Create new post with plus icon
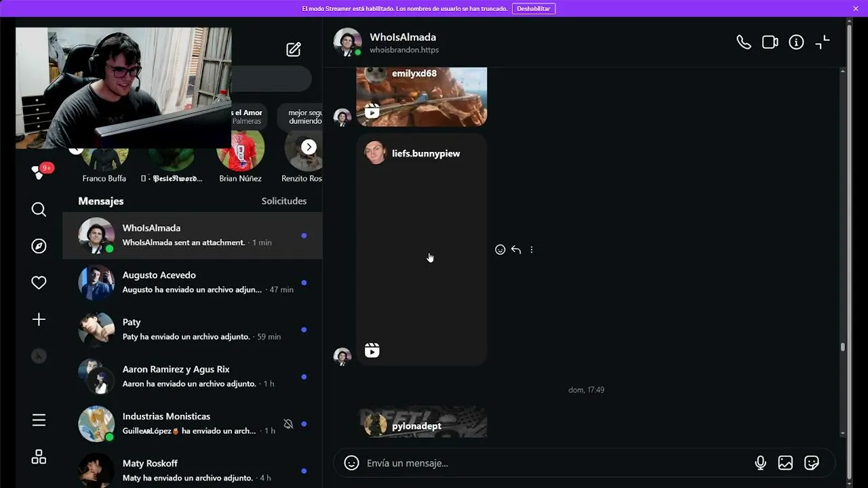This screenshot has width=868, height=488. coord(39,319)
